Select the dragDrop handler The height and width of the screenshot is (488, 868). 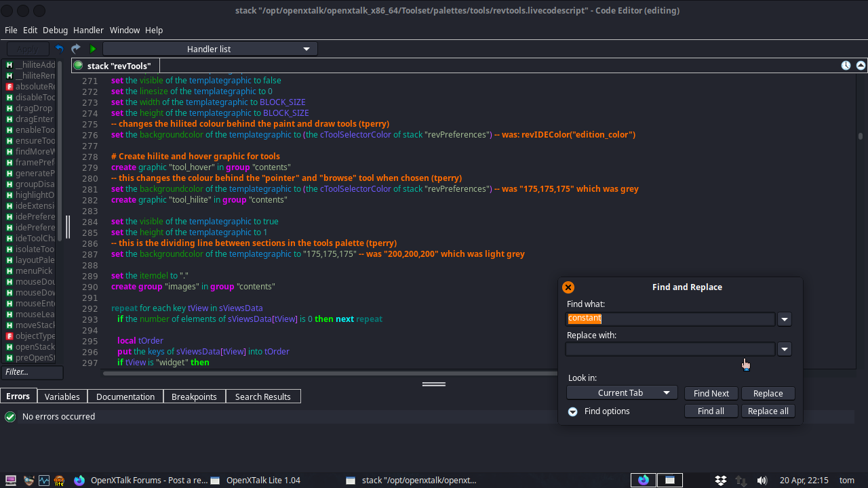(31, 108)
